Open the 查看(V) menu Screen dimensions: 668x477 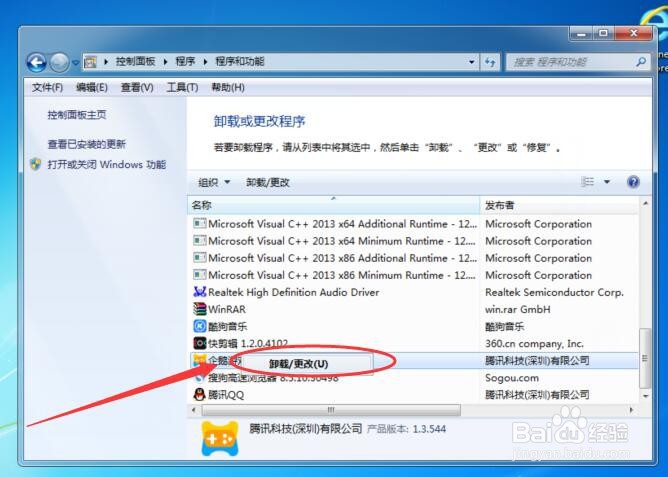click(137, 88)
